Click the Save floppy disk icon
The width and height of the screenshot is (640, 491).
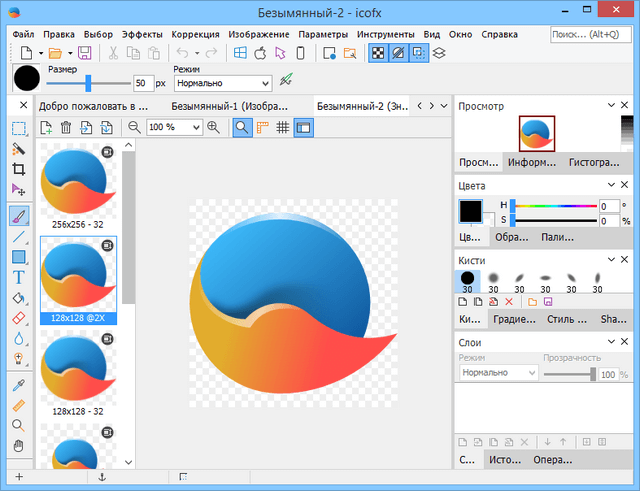[x=84, y=53]
